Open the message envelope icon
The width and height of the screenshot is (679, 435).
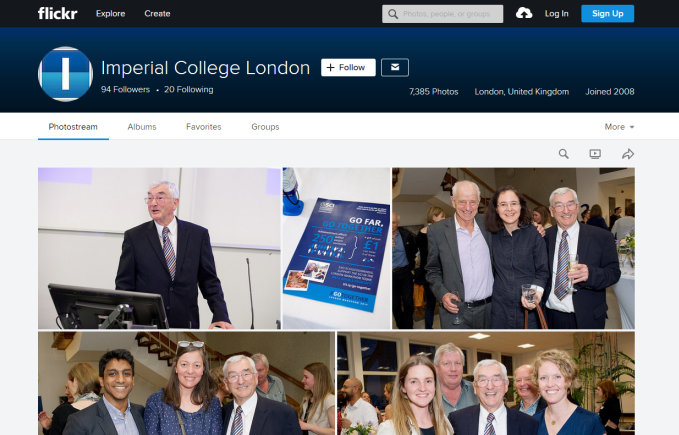pos(395,68)
